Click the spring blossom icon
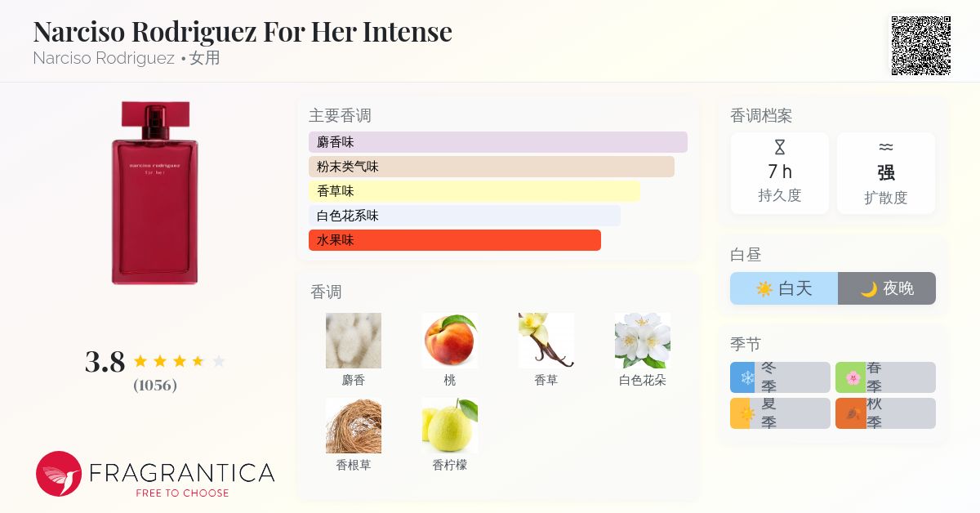 [x=853, y=377]
